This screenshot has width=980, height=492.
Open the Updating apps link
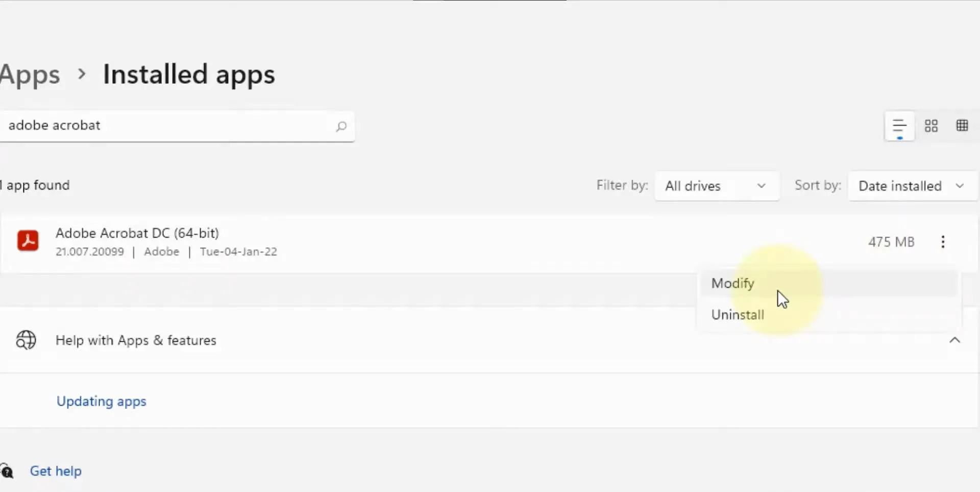(x=102, y=402)
